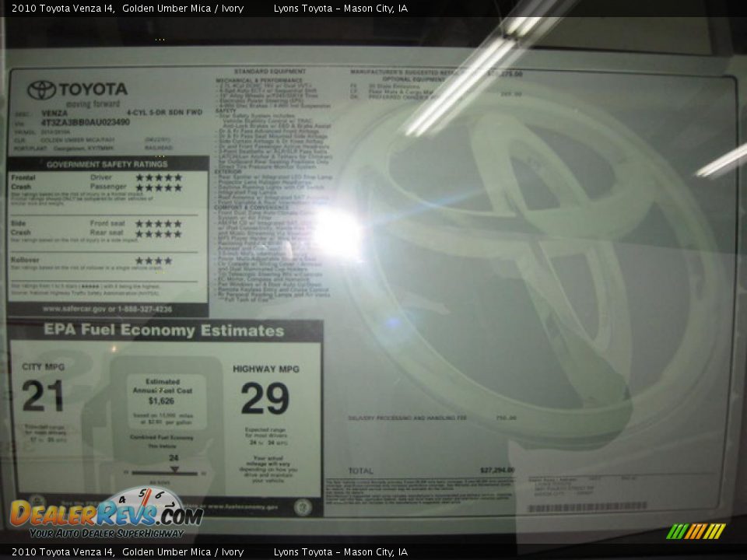Click the Rollover four-star rating

153,261
